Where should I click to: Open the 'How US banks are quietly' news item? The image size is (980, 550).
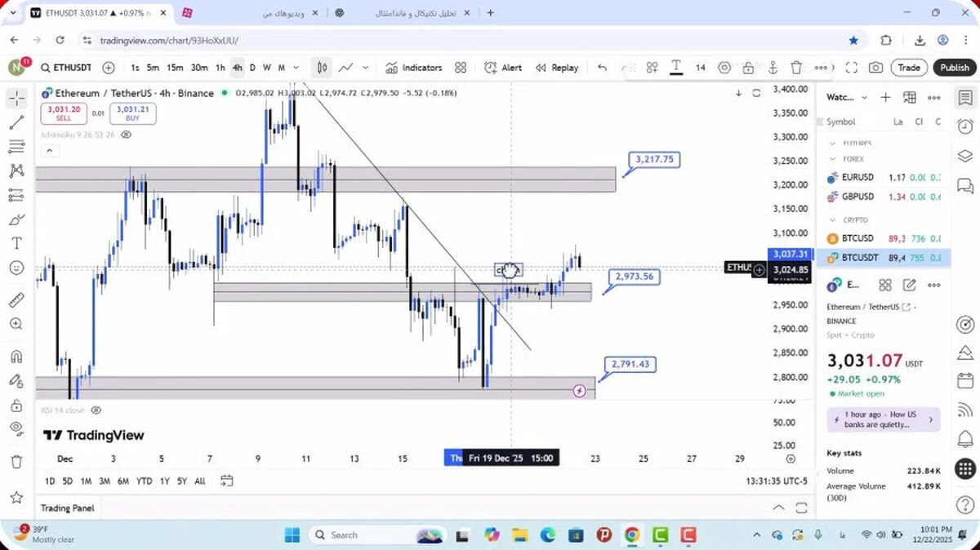click(x=883, y=419)
